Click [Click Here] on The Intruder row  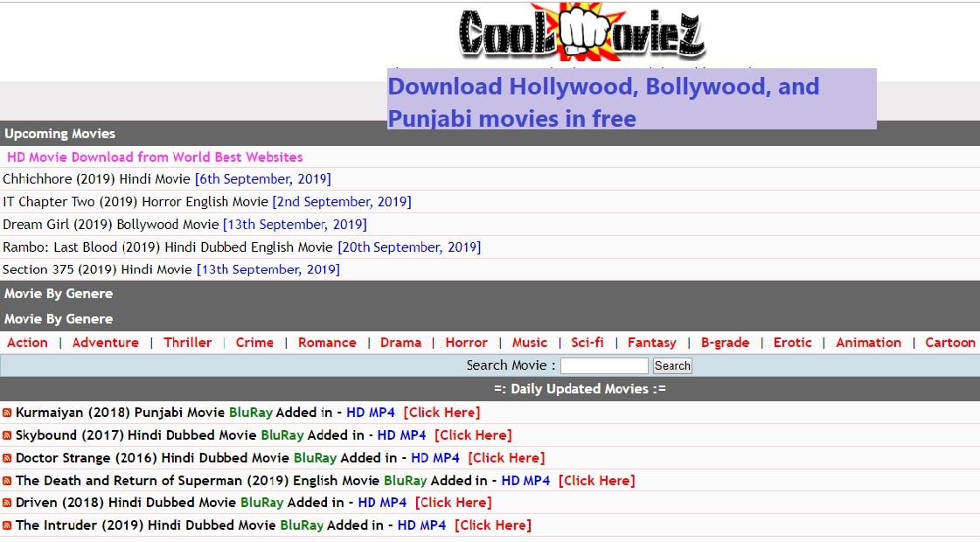[493, 525]
